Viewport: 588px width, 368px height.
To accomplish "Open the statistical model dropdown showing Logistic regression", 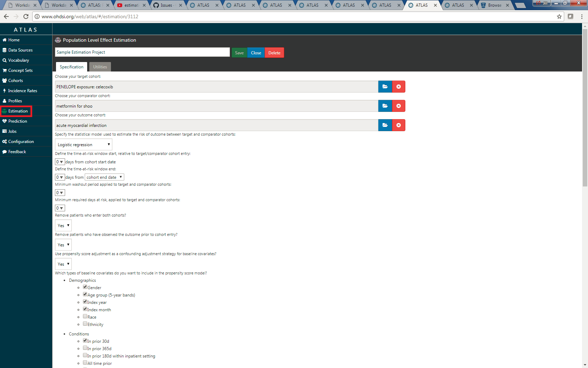I will [83, 144].
